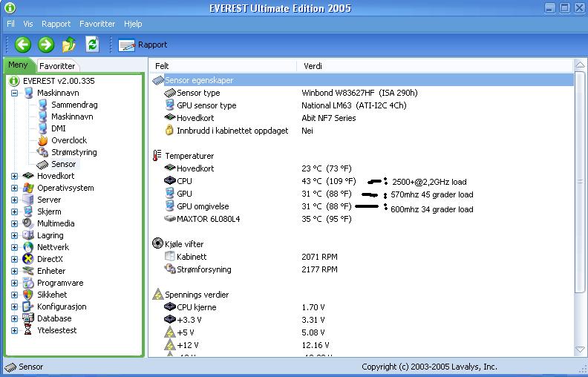
Task: Click the Konfigurasjon tree icon
Action: [x=27, y=306]
